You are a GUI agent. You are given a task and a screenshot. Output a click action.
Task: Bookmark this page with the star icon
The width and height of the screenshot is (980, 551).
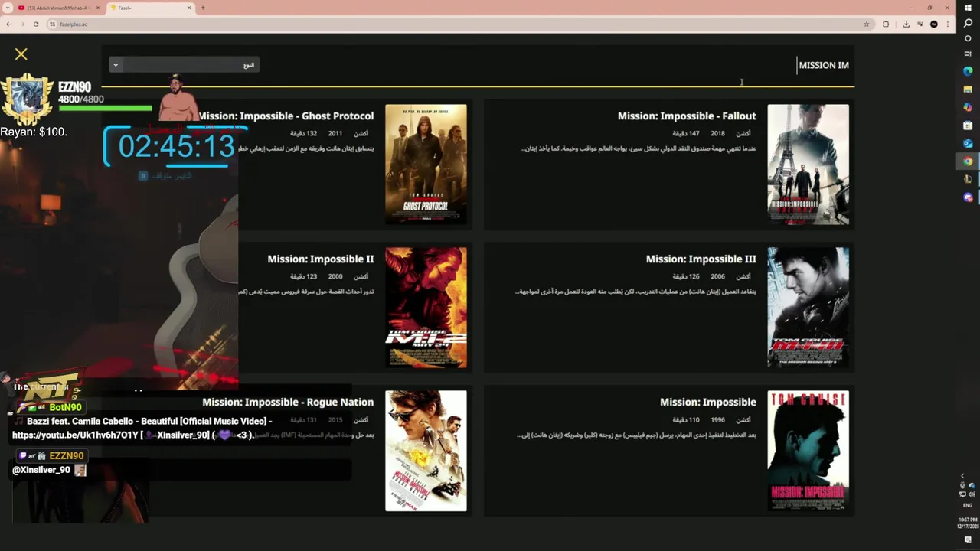tap(866, 24)
